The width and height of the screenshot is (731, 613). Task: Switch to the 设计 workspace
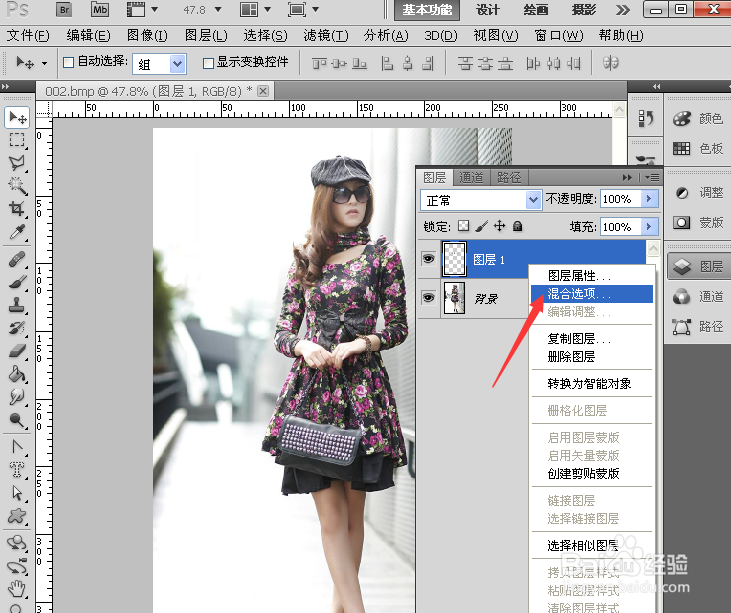tap(487, 10)
